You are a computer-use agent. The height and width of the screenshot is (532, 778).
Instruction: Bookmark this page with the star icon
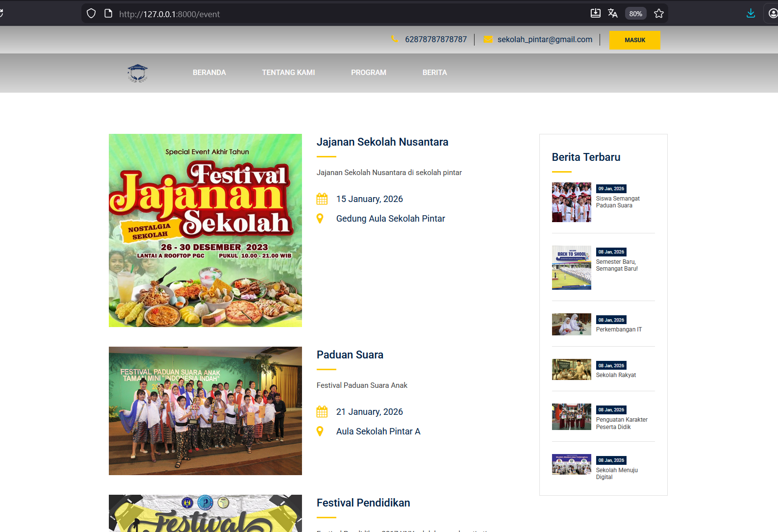(x=659, y=14)
